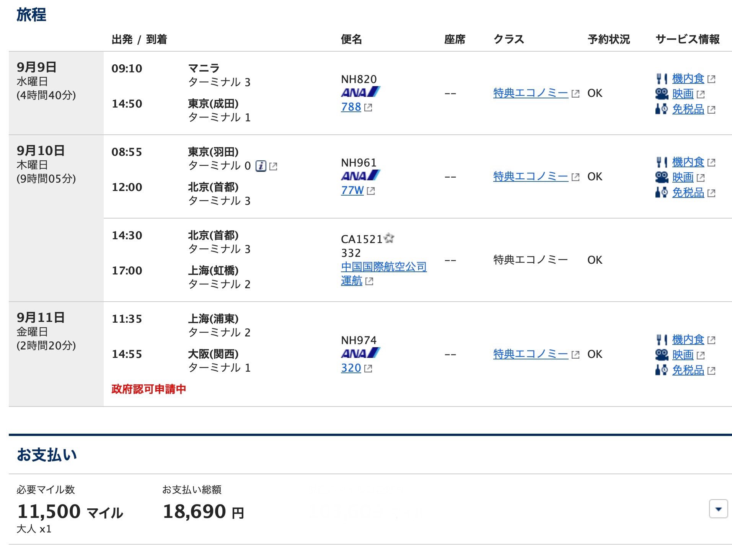The width and height of the screenshot is (732, 560).
Task: Click 旅程 section heading
Action: click(31, 15)
